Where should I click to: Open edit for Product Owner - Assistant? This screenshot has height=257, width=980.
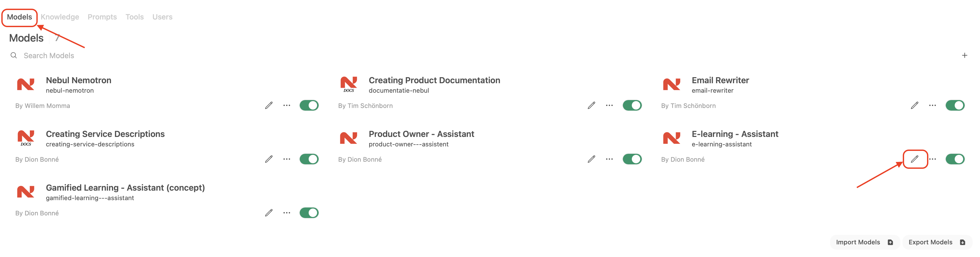(x=591, y=159)
